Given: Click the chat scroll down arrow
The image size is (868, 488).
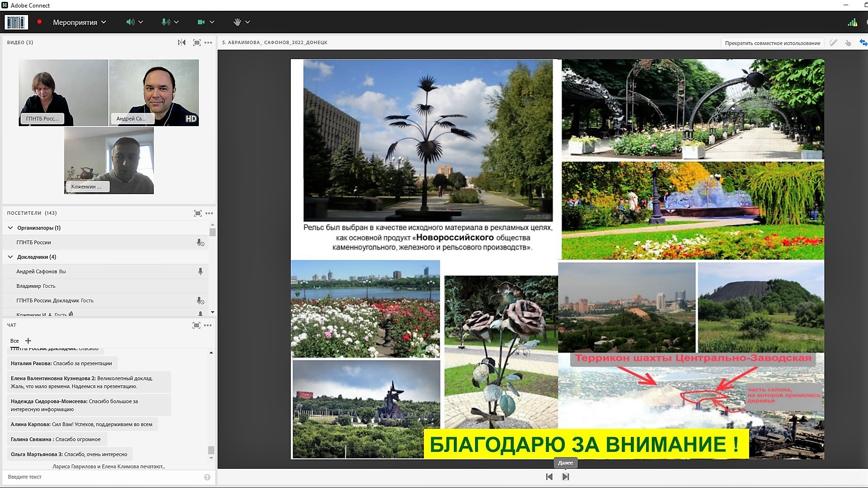Looking at the screenshot, I should (211, 458).
